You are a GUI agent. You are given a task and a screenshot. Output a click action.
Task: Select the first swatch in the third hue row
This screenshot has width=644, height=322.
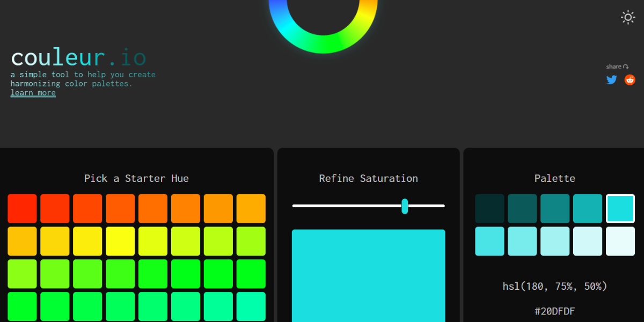pos(23,274)
